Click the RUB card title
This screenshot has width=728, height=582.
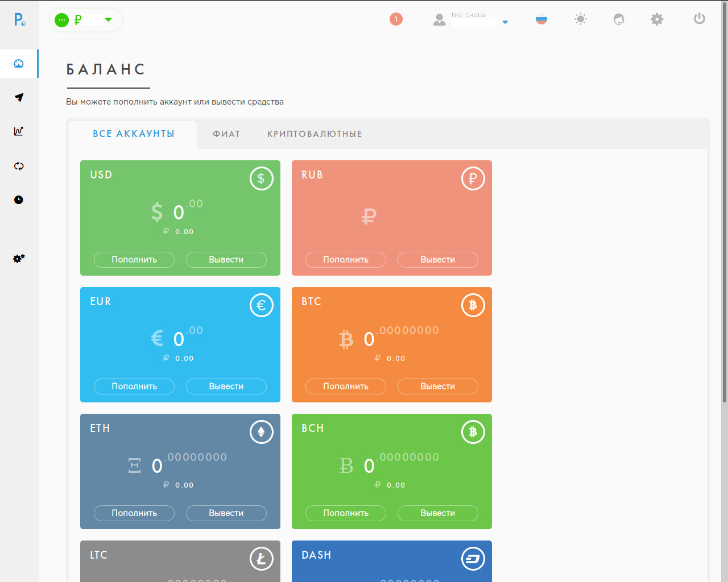312,175
